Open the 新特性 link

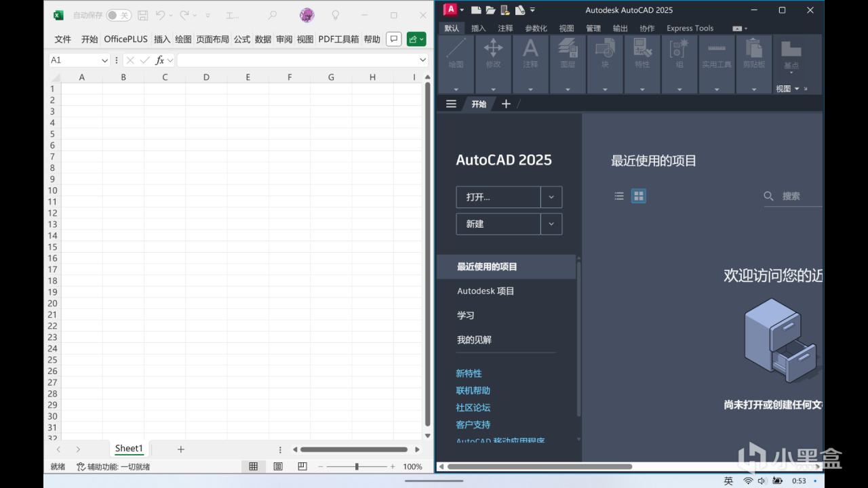(469, 373)
